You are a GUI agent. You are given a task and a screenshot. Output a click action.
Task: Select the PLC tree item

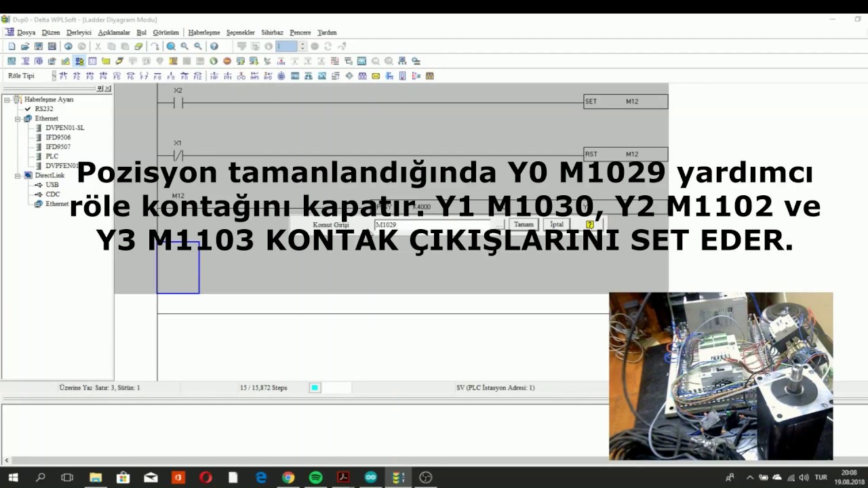pos(52,157)
